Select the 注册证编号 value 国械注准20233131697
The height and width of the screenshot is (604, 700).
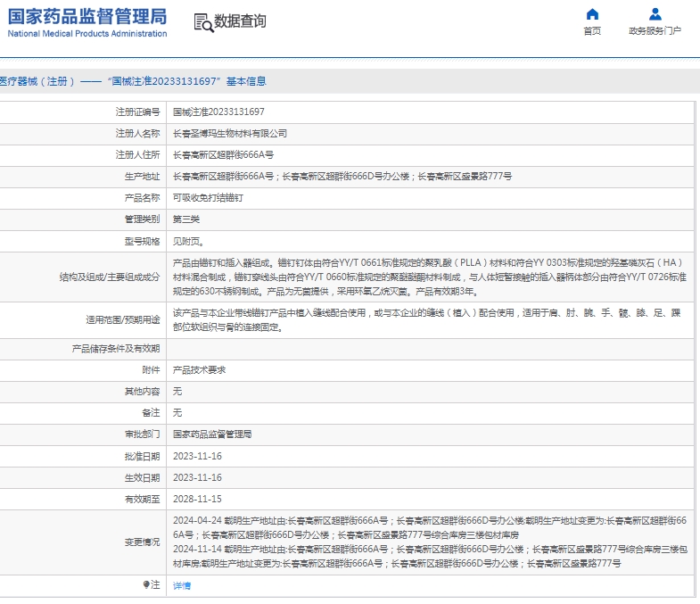pos(218,112)
